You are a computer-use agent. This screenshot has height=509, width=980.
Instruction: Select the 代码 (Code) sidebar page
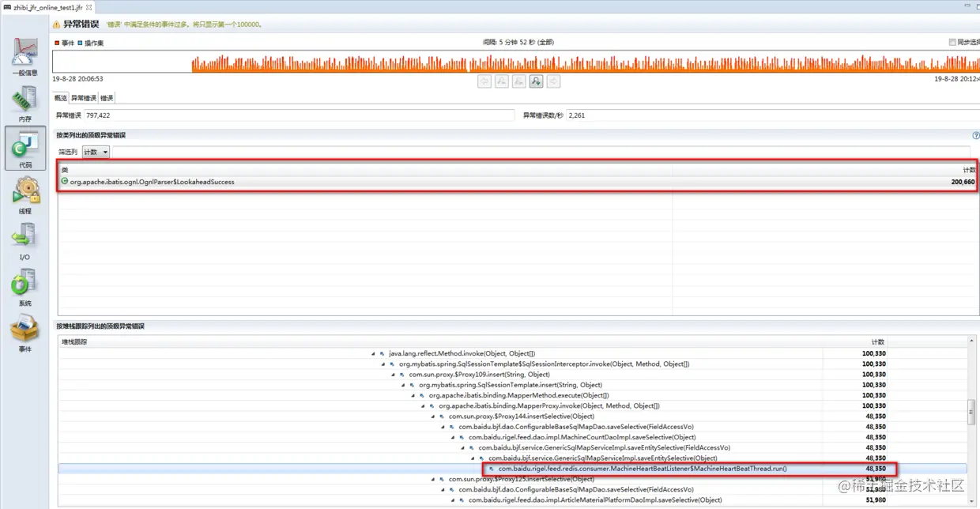24,148
